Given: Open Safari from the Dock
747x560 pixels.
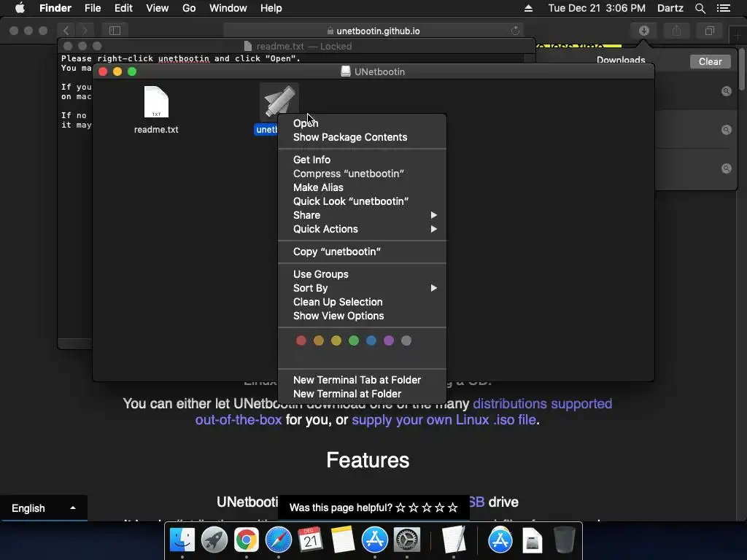Looking at the screenshot, I should [278, 540].
